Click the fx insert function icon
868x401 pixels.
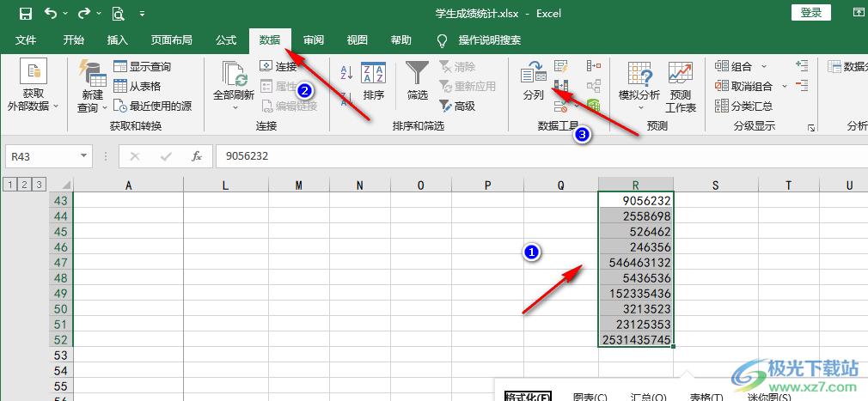click(x=197, y=156)
